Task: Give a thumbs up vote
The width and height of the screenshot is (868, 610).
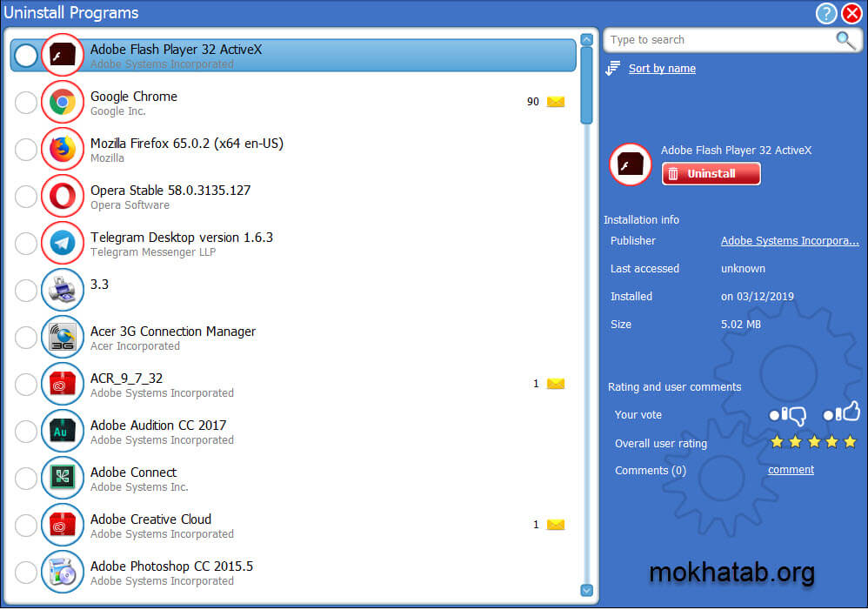Action: pyautogui.click(x=845, y=412)
